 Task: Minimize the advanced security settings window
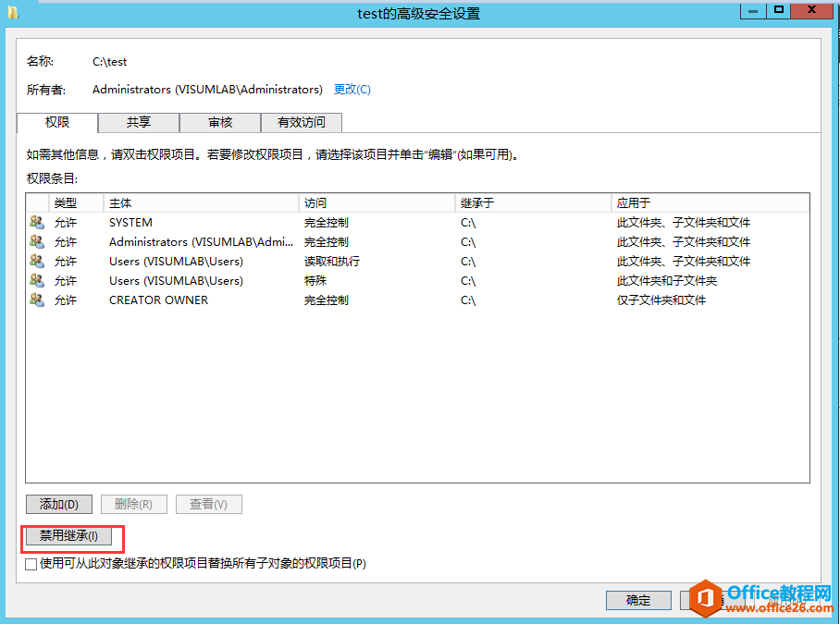pos(753,10)
